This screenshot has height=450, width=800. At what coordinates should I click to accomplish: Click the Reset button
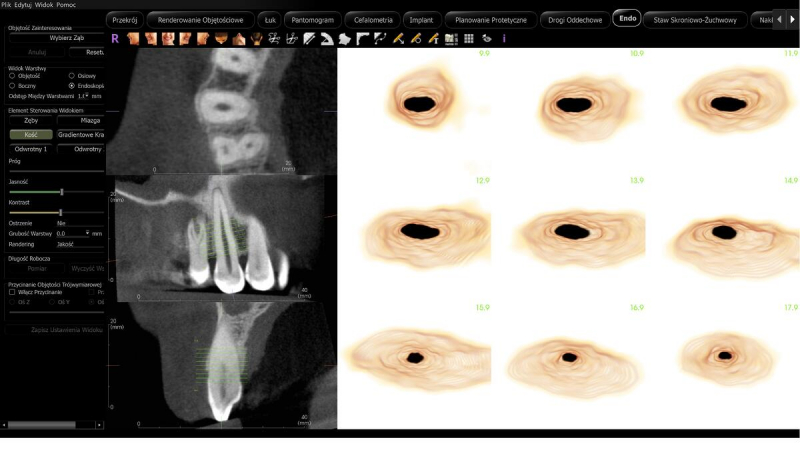(87, 52)
